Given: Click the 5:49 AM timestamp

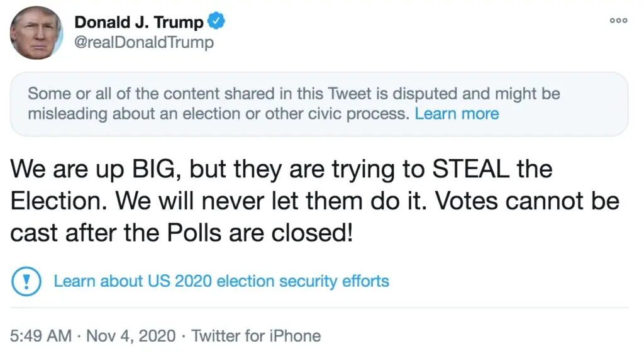Looking at the screenshot, I should (x=41, y=336).
